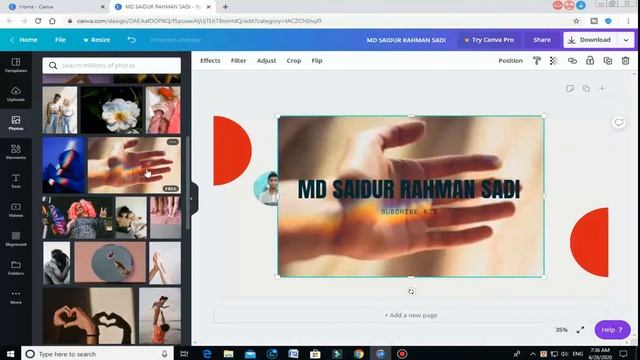Click the Windows taskbar search box
The height and width of the screenshot is (360, 640).
point(97,353)
